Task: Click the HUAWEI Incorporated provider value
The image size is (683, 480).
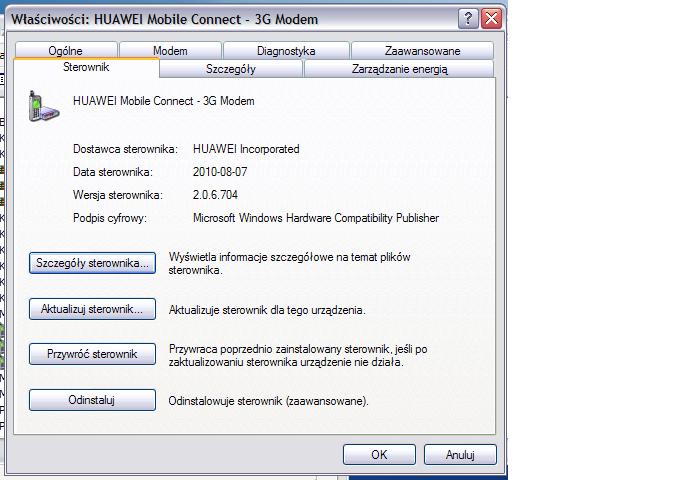Action: point(245,149)
